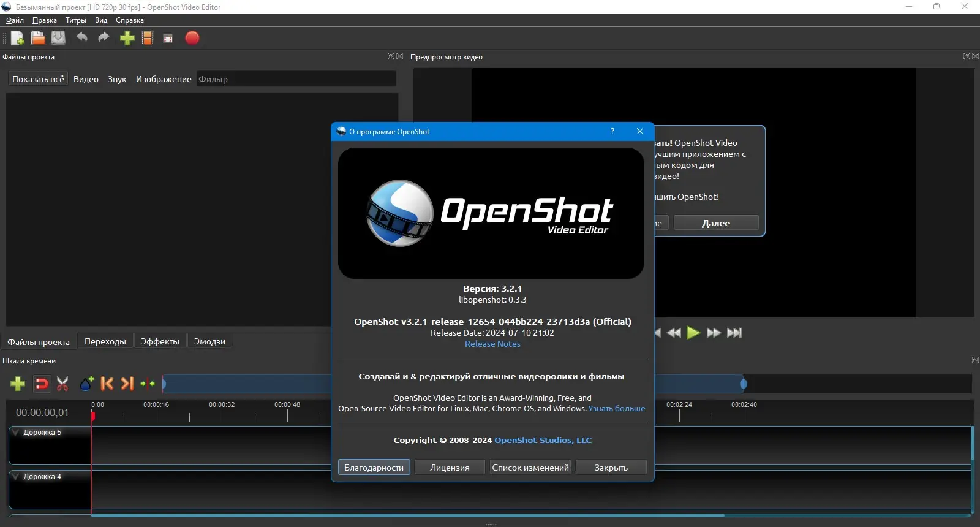View the Список изменений changelog
The height and width of the screenshot is (527, 980).
(x=530, y=468)
